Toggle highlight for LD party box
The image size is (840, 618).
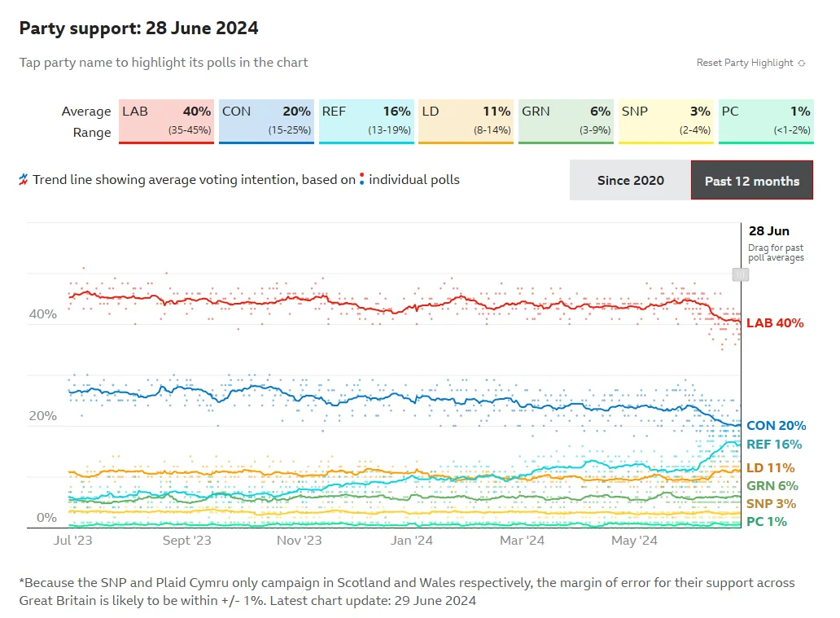click(x=466, y=121)
